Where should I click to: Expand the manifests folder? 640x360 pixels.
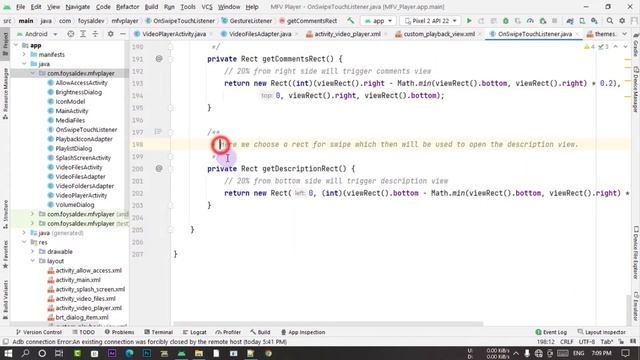pos(24,54)
